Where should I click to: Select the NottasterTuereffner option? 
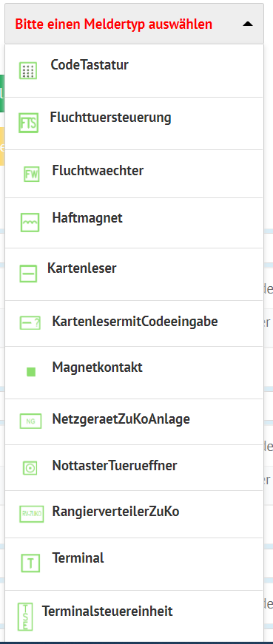pyautogui.click(x=134, y=467)
